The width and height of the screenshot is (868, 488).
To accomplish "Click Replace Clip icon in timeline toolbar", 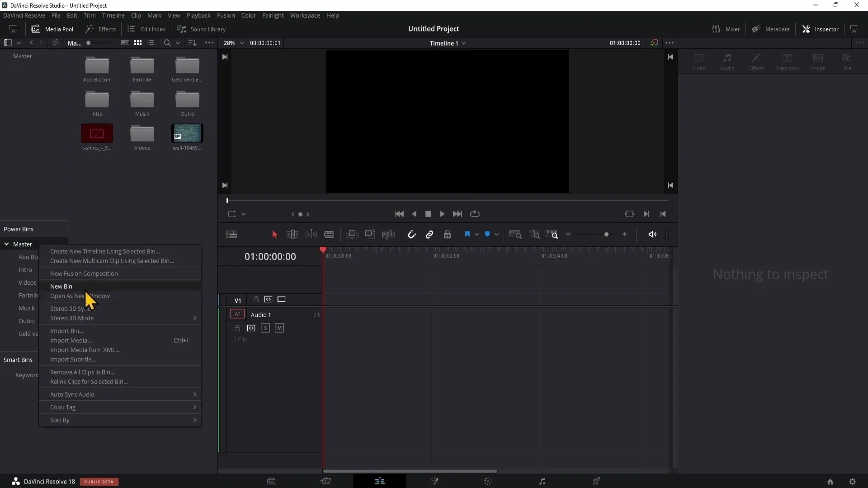I will point(388,235).
